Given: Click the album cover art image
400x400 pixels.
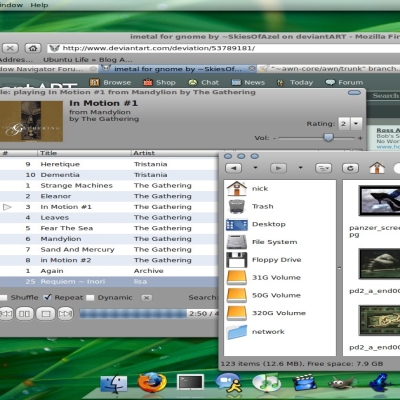Looking at the screenshot, I should point(31,121).
